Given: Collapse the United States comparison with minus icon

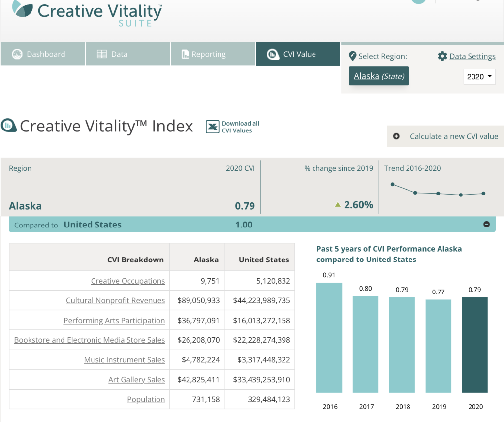Looking at the screenshot, I should point(487,224).
